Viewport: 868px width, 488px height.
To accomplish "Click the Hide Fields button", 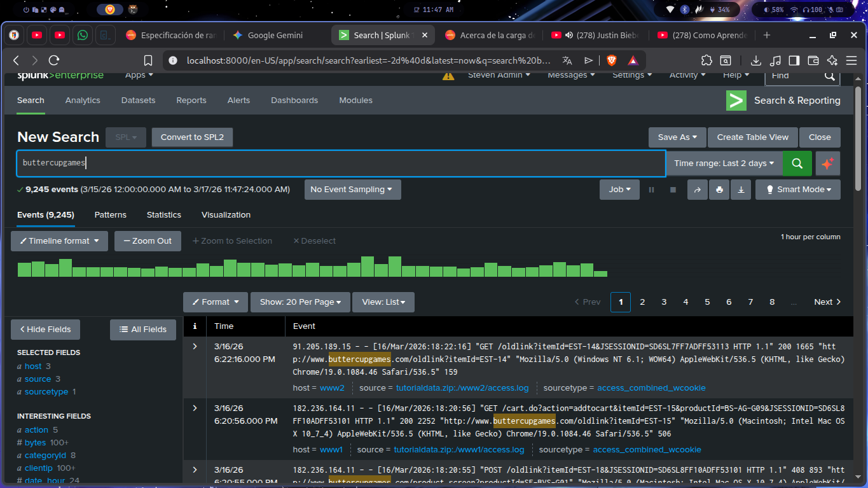I will [x=45, y=330].
